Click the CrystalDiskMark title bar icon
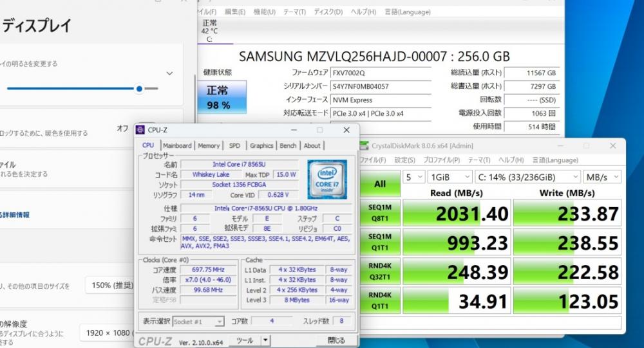 (364, 145)
